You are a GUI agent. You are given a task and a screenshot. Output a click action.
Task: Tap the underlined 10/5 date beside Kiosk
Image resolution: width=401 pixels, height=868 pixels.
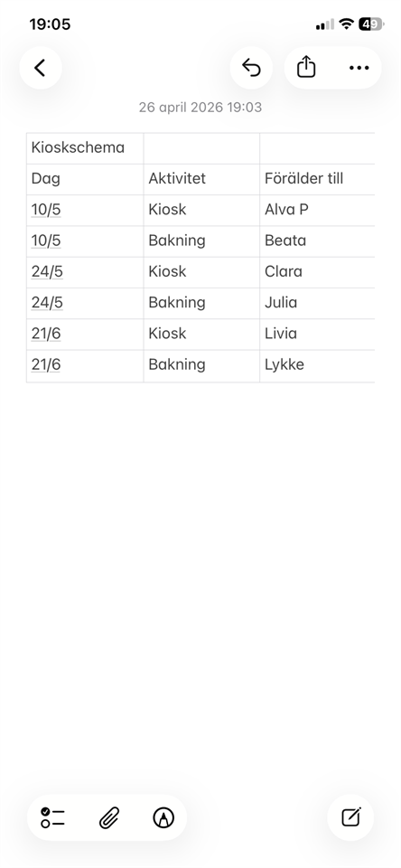[x=46, y=210]
